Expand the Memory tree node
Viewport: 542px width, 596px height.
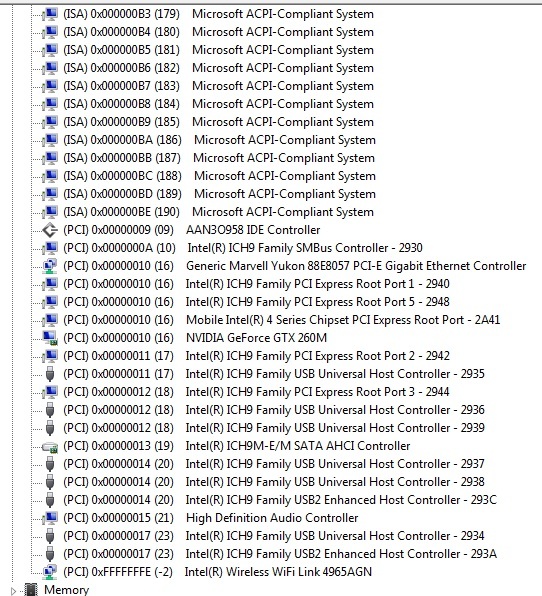tap(14, 591)
